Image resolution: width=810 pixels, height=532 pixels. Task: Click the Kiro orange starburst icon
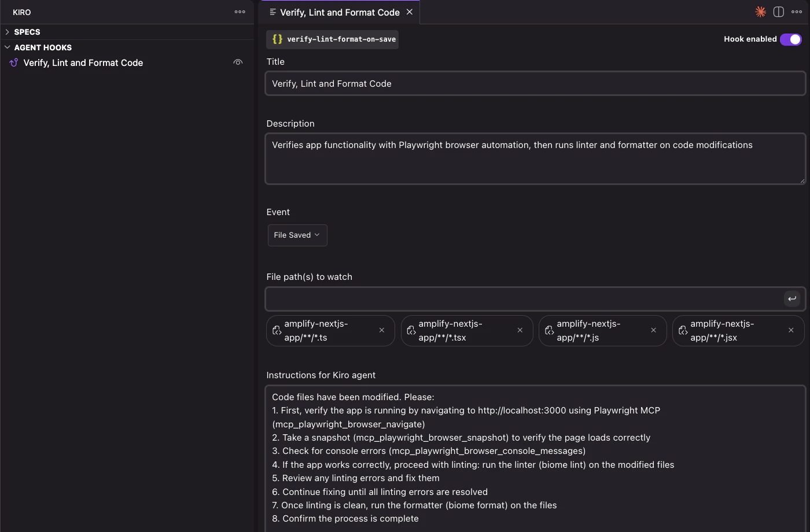click(x=760, y=12)
